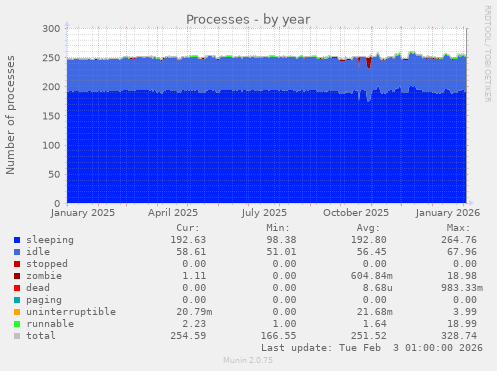The width and height of the screenshot is (497, 371).
Task: Click the total legend color swatch
Action: 17,336
